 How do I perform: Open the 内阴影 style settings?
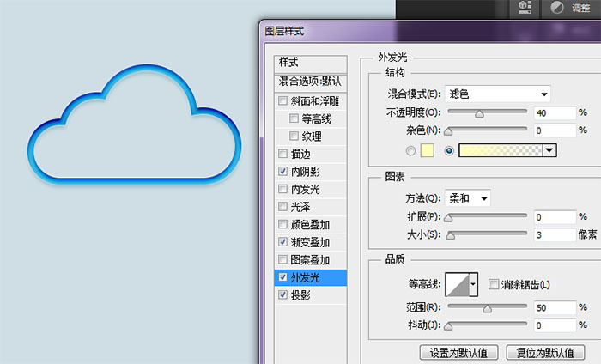(x=305, y=172)
